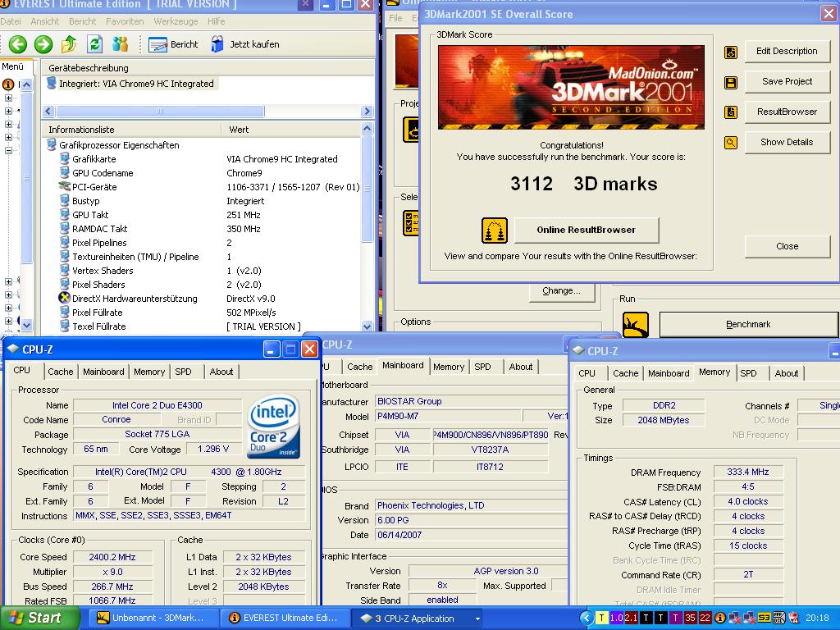Open the Ansicht menu in EVEREST
This screenshot has width=840, height=630.
(x=45, y=21)
